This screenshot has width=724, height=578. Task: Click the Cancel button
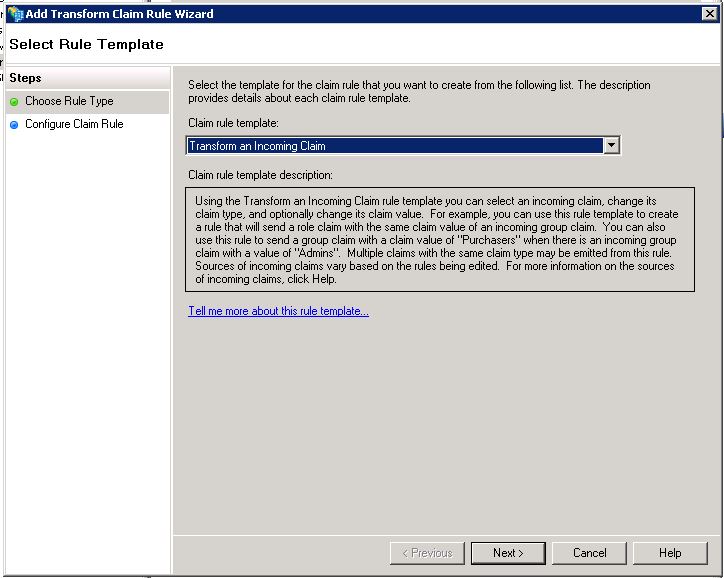coord(589,553)
